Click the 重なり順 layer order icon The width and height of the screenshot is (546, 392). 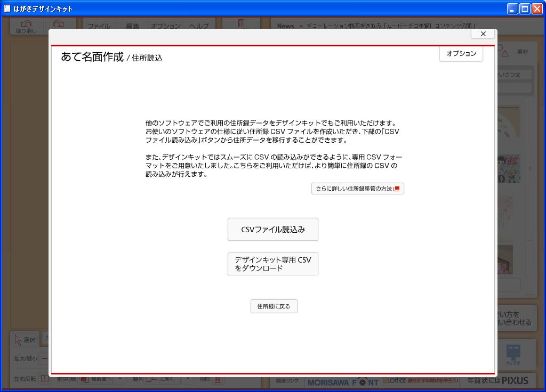point(84,379)
